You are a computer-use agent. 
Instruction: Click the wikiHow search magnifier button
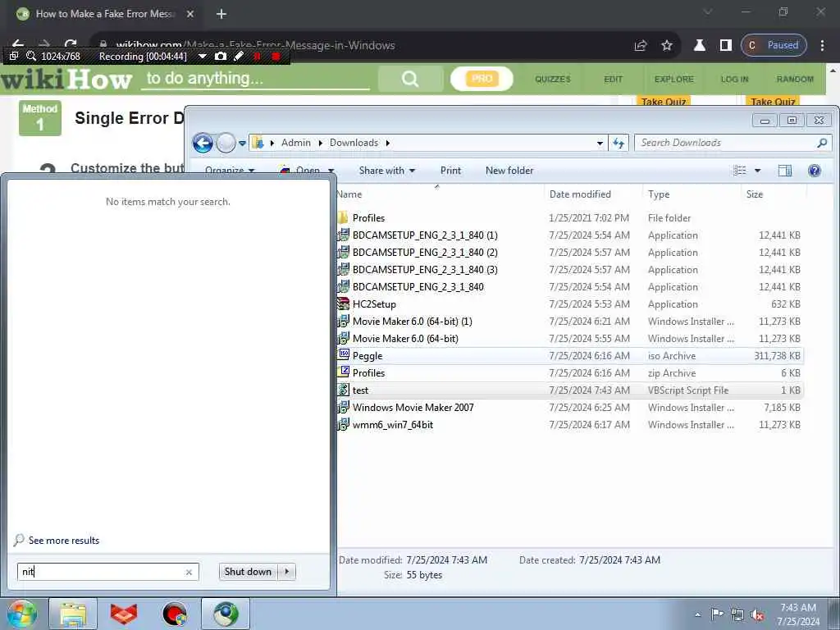[410, 79]
